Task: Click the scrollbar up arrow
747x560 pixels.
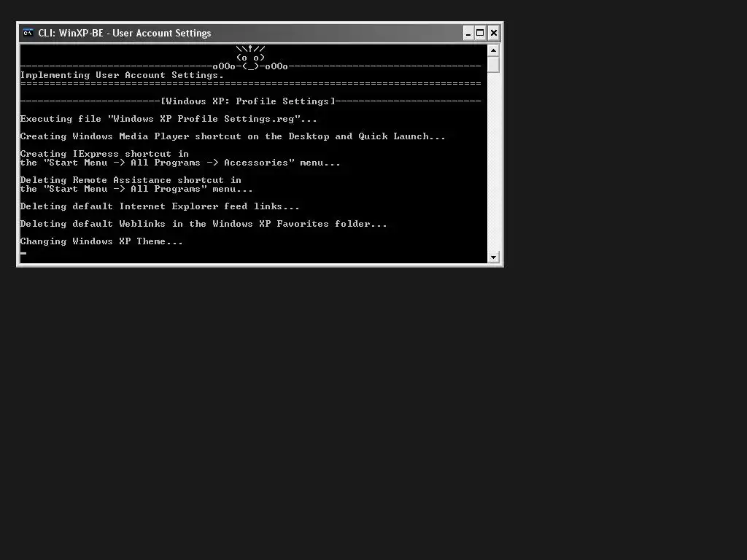Action: click(494, 50)
